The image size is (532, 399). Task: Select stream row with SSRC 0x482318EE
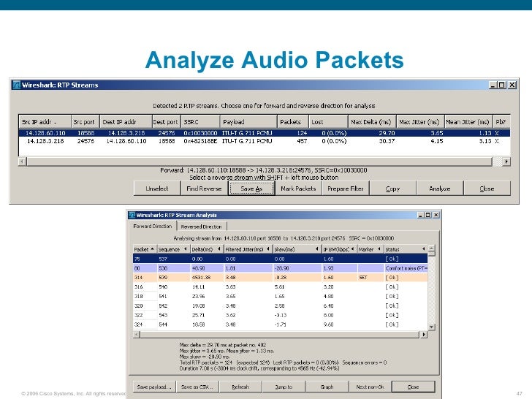[x=265, y=141]
